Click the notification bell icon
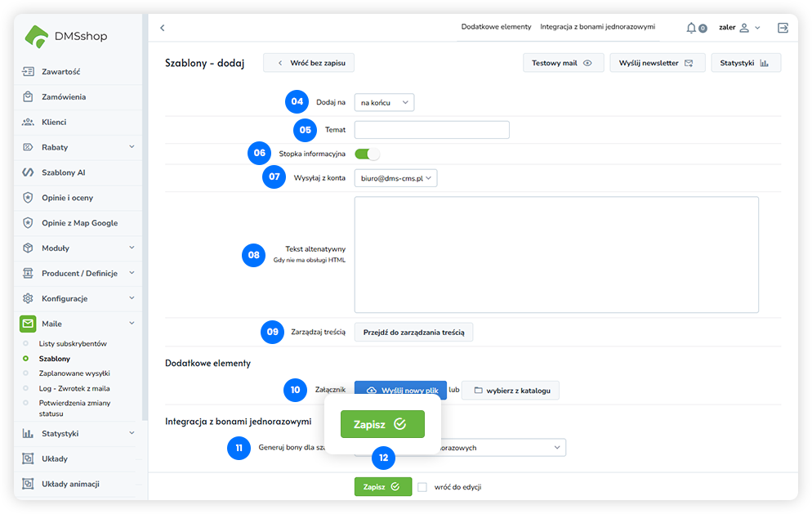The height and width of the screenshot is (514, 812). point(692,28)
